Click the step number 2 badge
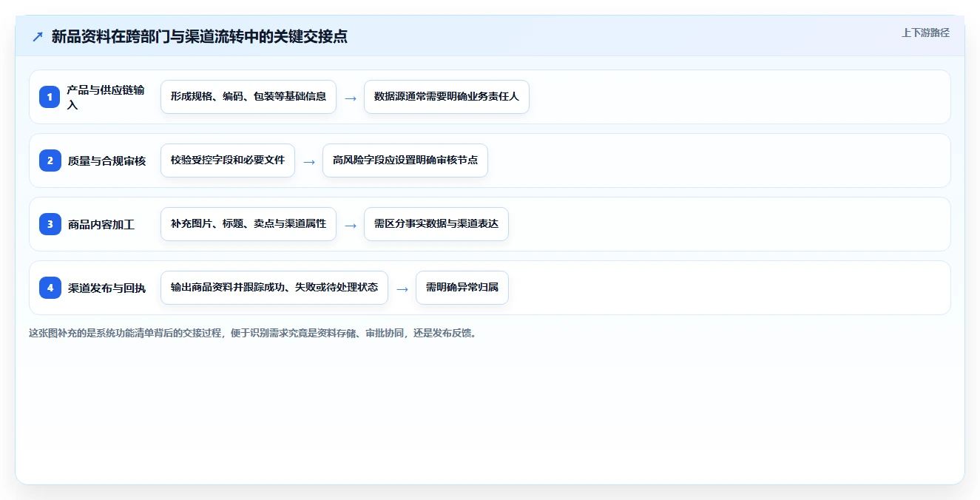 pos(50,161)
